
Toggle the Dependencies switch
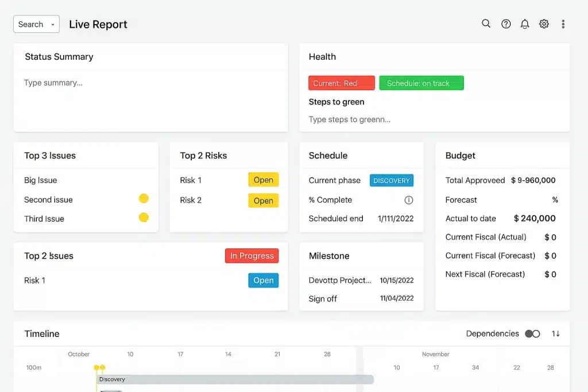pyautogui.click(x=532, y=333)
